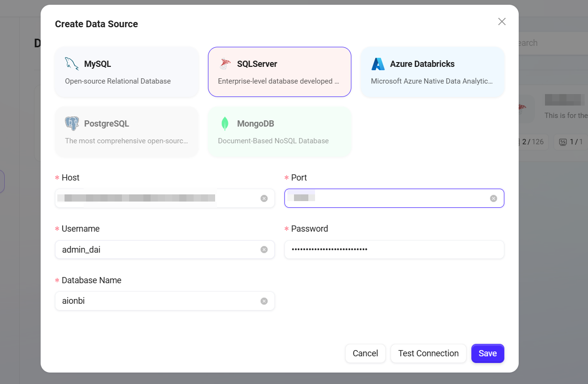The height and width of the screenshot is (384, 588).
Task: Cancel the data source creation
Action: pyautogui.click(x=365, y=353)
